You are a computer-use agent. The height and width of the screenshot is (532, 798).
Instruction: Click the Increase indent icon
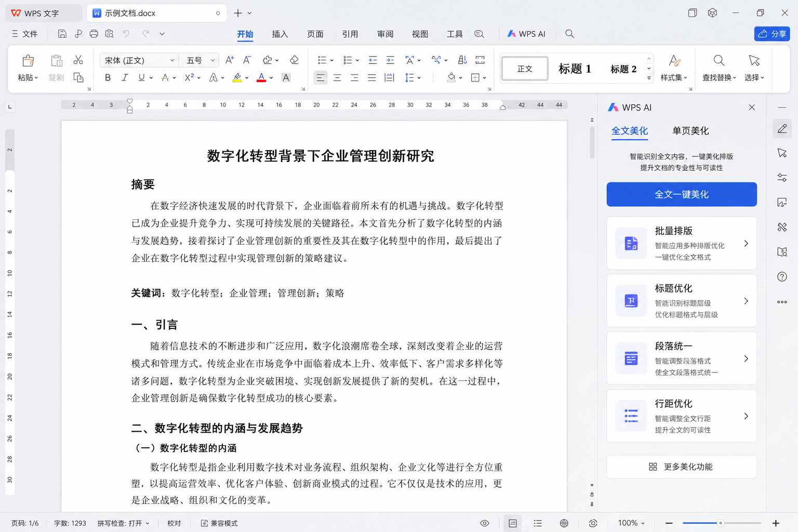point(390,60)
